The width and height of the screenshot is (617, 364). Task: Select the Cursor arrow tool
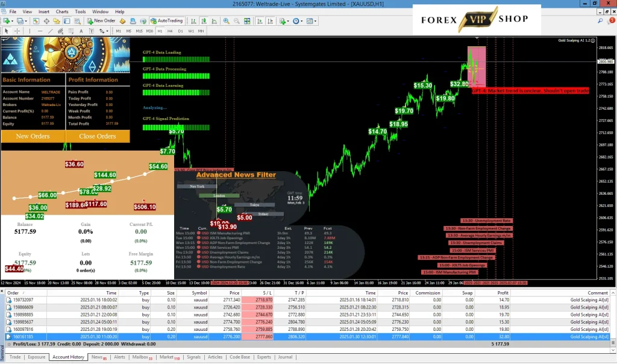coord(6,31)
